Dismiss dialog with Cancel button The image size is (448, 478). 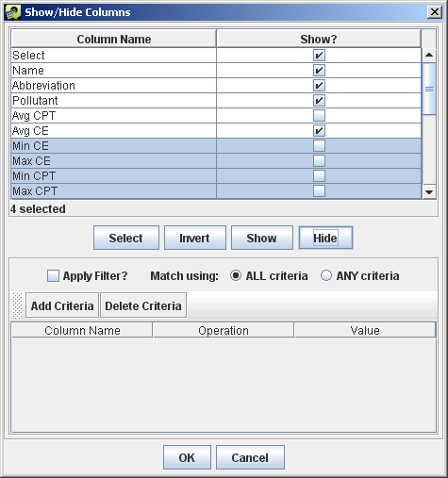[x=250, y=457]
